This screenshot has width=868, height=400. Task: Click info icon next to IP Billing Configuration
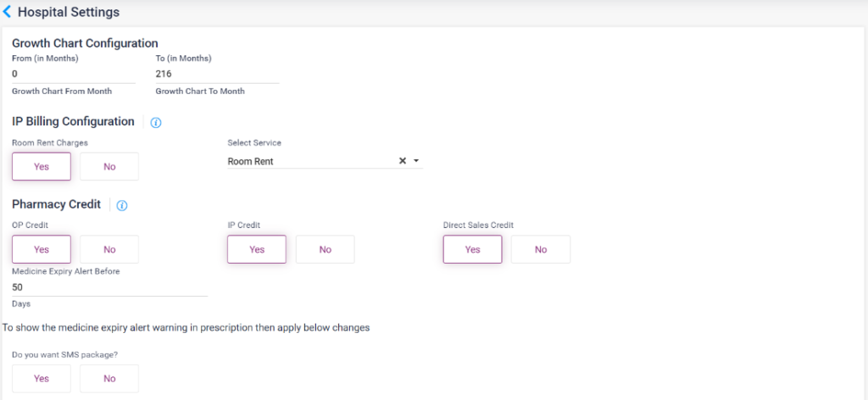pos(155,122)
